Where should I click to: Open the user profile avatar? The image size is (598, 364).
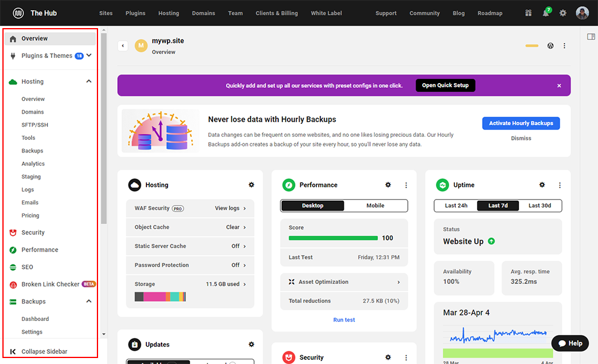click(x=582, y=13)
